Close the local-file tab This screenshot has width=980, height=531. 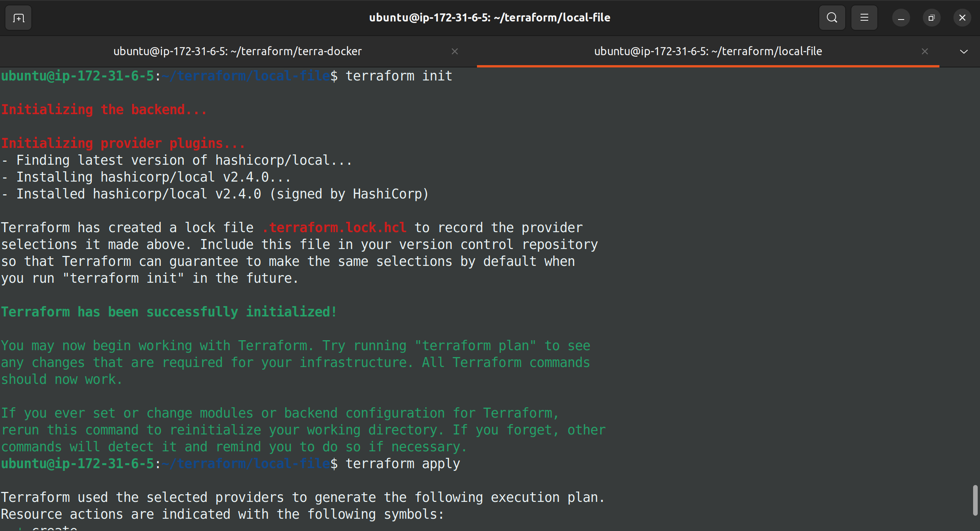point(925,51)
